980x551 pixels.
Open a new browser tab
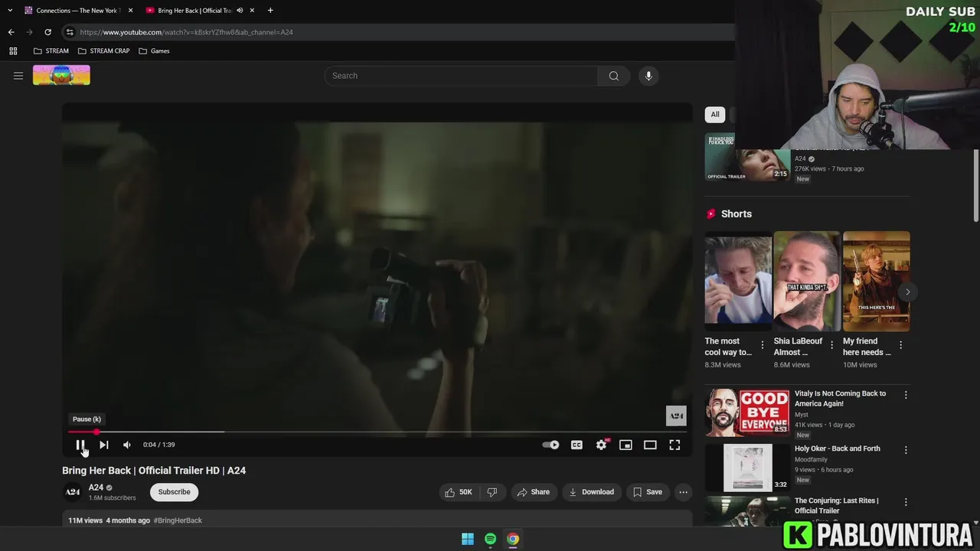click(270, 11)
